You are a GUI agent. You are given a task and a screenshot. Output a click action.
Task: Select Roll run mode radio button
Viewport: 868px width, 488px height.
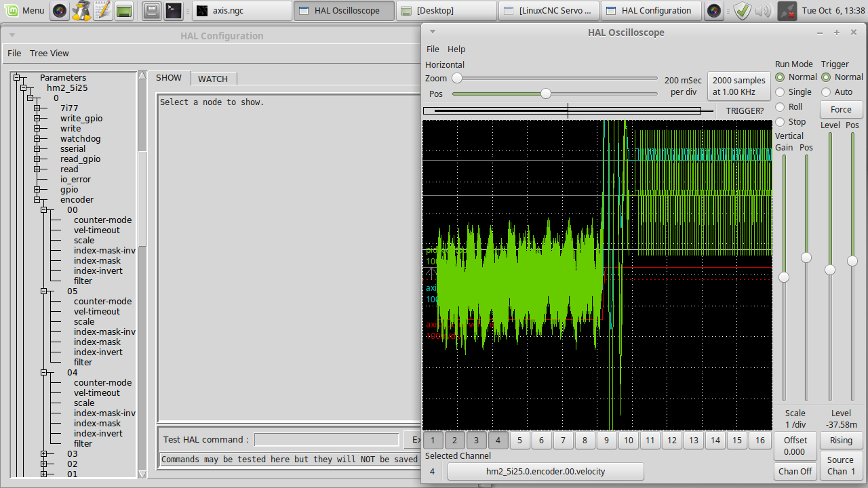tap(780, 107)
